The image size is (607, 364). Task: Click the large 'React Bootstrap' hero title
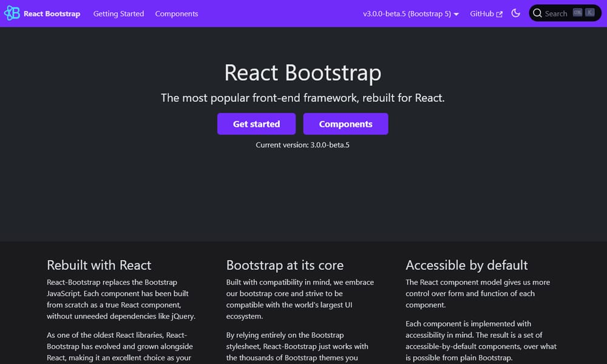click(x=303, y=72)
